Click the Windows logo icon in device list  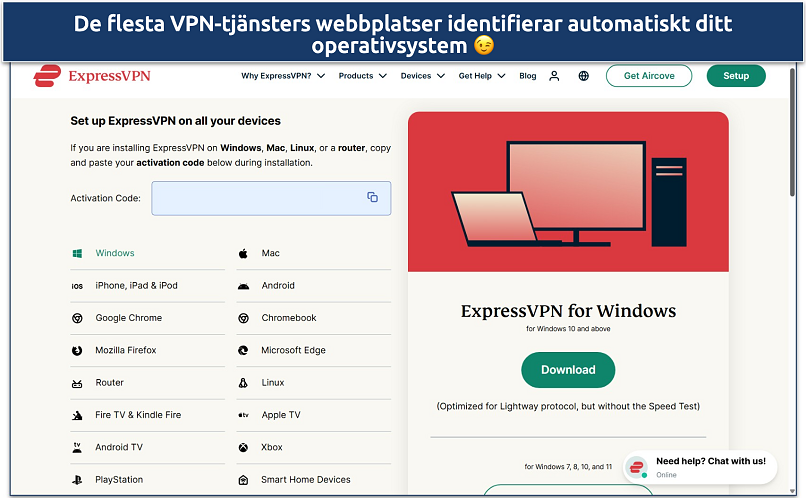click(77, 254)
